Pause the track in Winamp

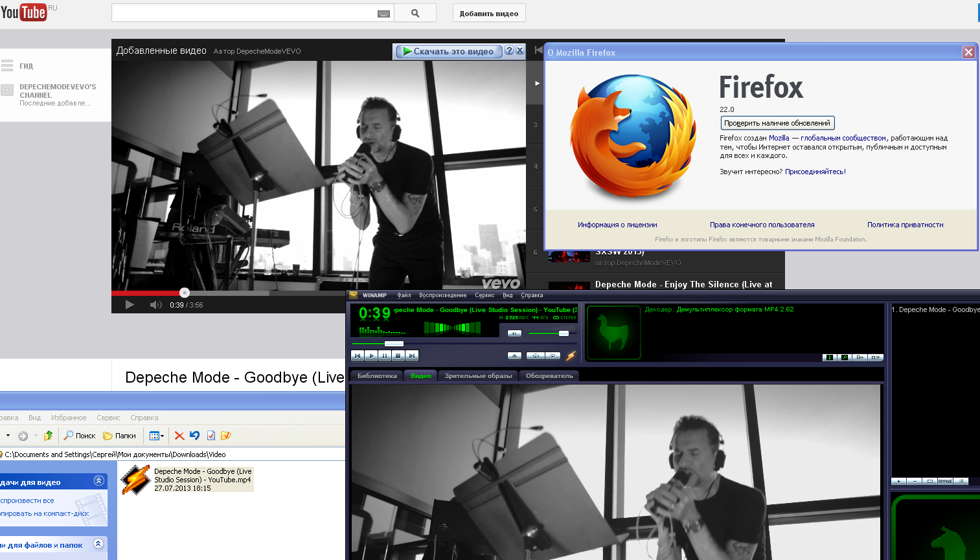385,355
